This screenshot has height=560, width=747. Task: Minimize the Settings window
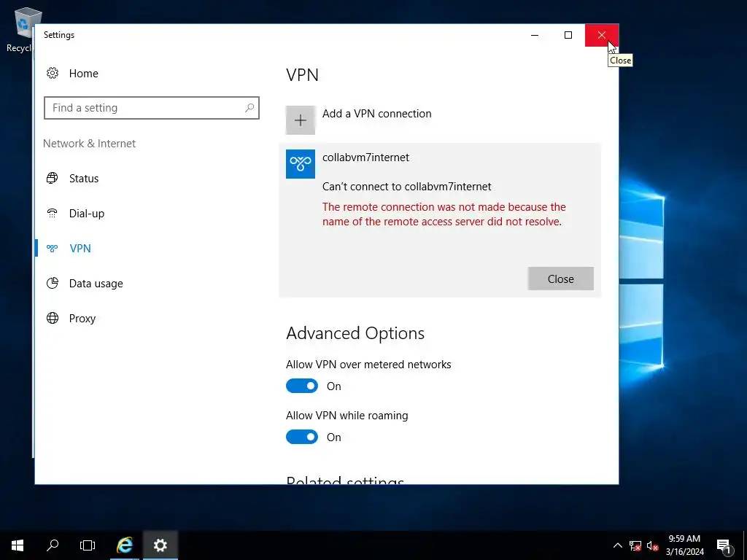click(x=535, y=35)
